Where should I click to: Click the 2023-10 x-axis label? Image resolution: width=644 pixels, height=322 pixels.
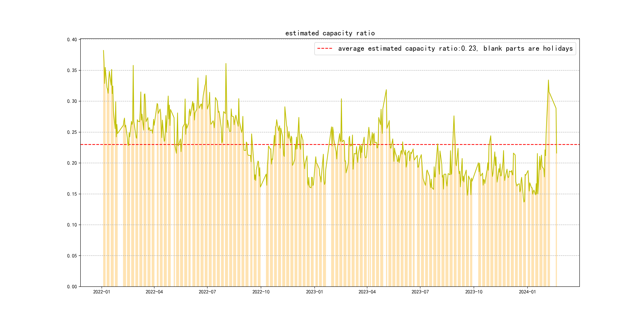click(x=474, y=292)
